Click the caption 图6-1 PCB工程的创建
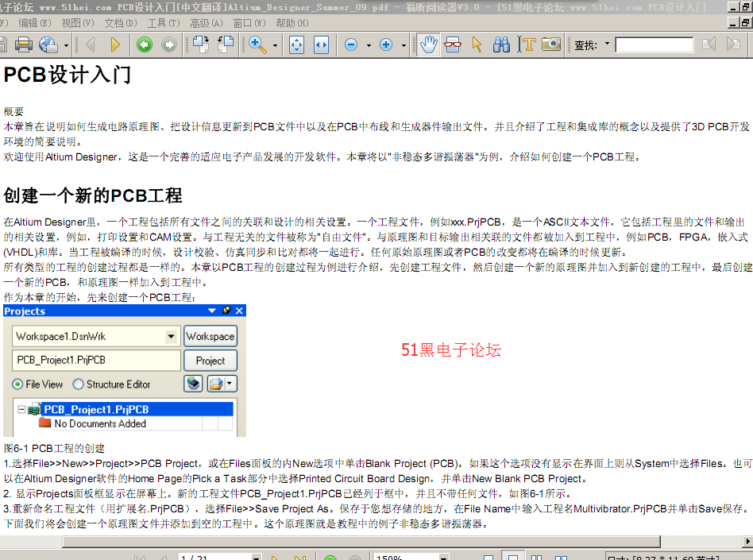Image resolution: width=753 pixels, height=560 pixels. coord(54,448)
